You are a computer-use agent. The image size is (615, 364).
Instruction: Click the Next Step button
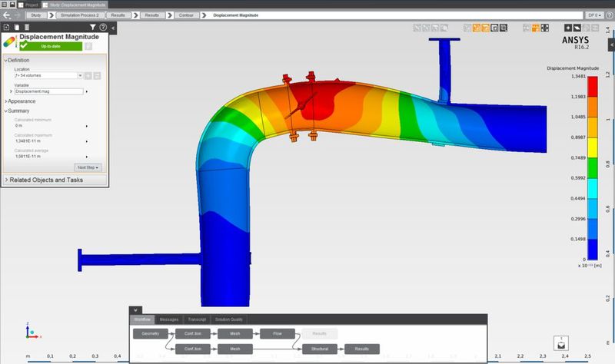[x=88, y=167]
